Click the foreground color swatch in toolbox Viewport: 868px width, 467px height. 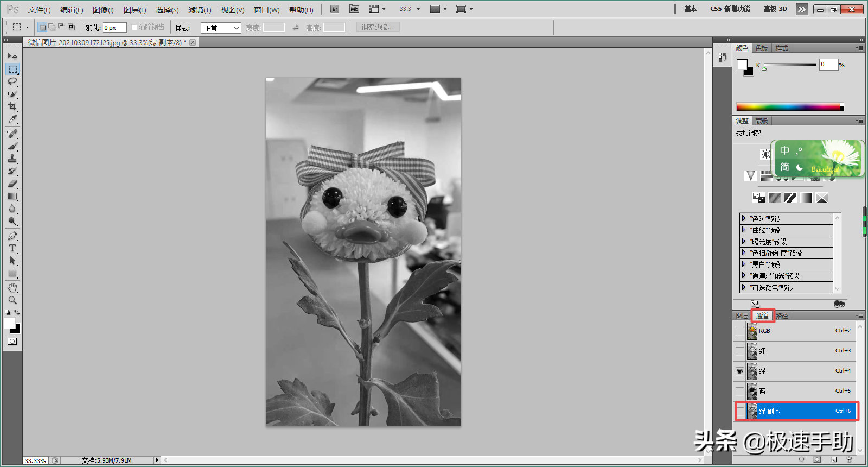point(10,323)
